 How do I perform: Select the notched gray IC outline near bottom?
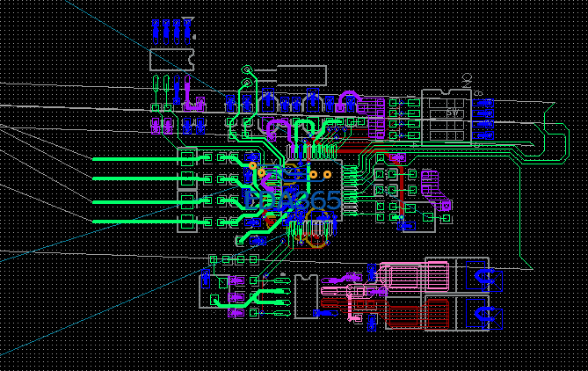pyautogui.click(x=307, y=297)
